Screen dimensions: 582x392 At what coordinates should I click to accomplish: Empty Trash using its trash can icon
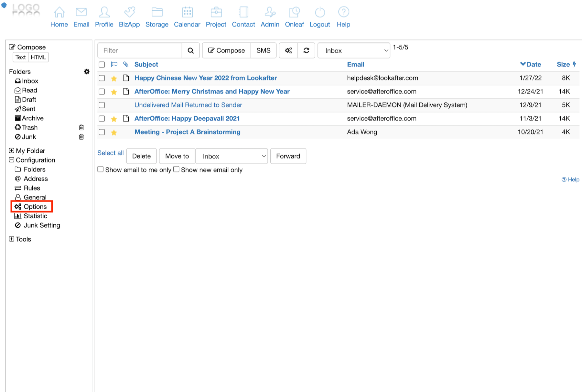(81, 127)
